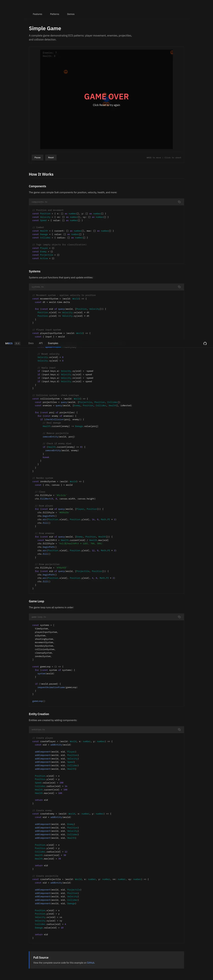Click the 'How It Works' heading
This screenshot has height=980, width=213.
pos(41,174)
